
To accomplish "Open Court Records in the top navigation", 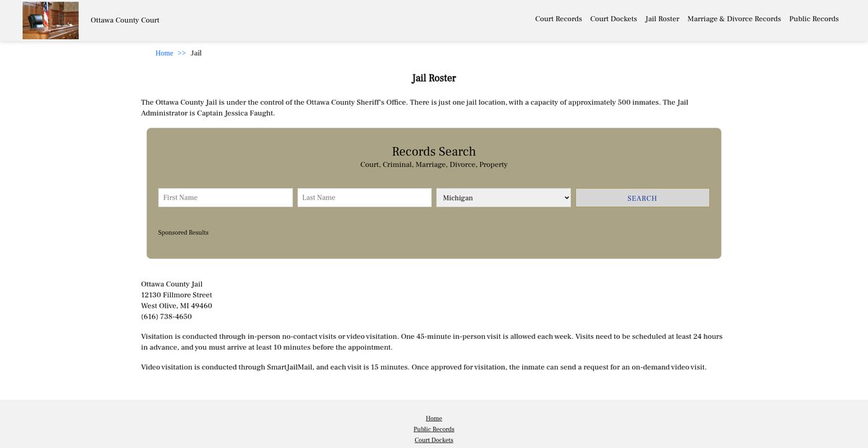I will coord(558,19).
